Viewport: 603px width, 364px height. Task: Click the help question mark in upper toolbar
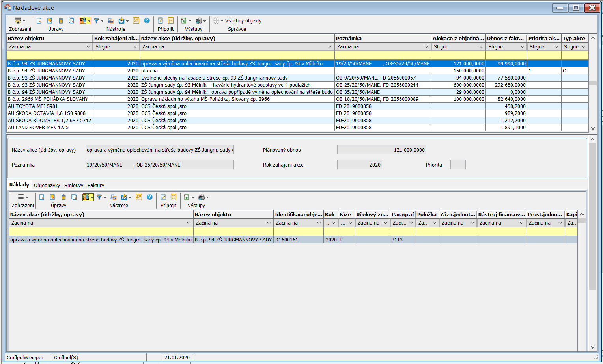[147, 21]
